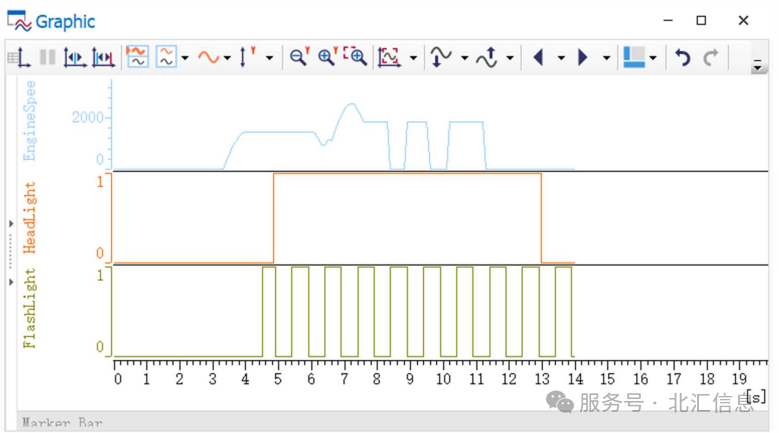
Task: Click the left triangle scroll-back icon
Action: click(x=538, y=57)
